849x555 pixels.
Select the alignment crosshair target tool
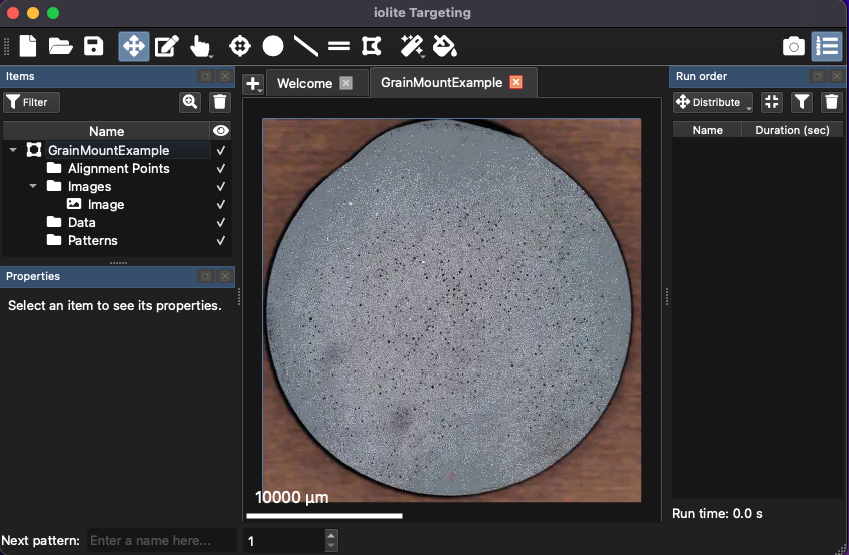239,46
